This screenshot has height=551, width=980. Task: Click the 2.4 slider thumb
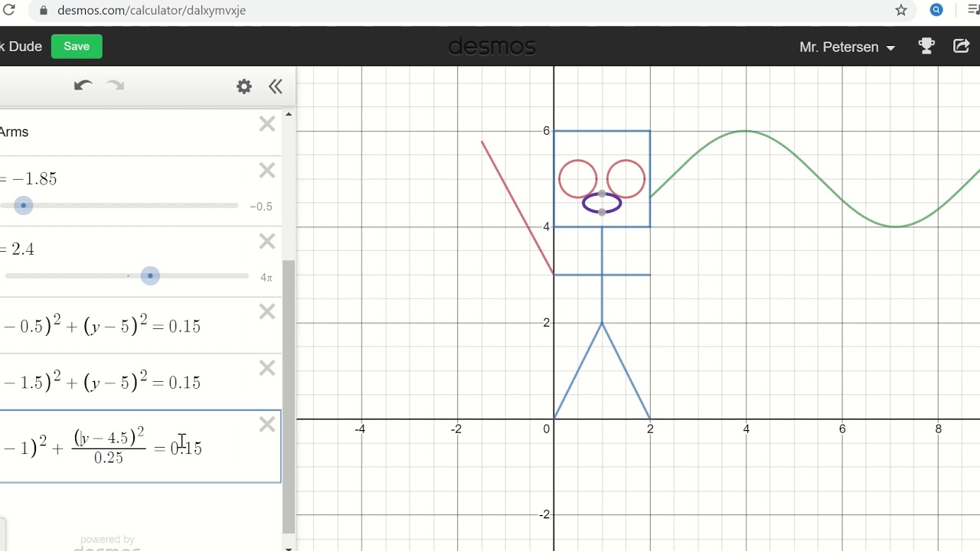(x=150, y=275)
